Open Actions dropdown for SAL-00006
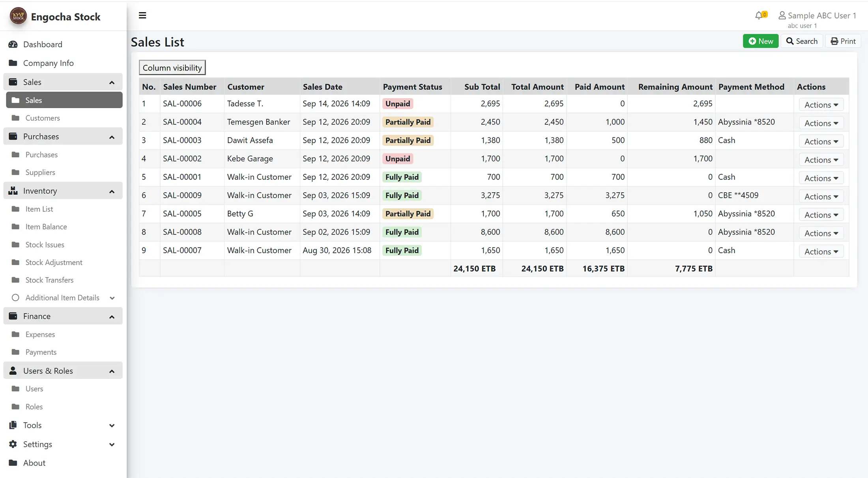The width and height of the screenshot is (868, 478). click(x=821, y=105)
